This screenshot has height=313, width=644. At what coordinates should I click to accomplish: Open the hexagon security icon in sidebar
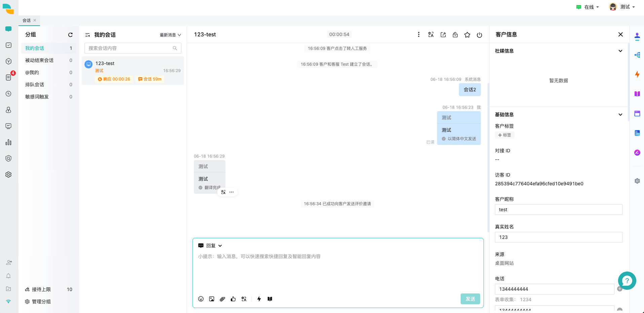click(8, 158)
